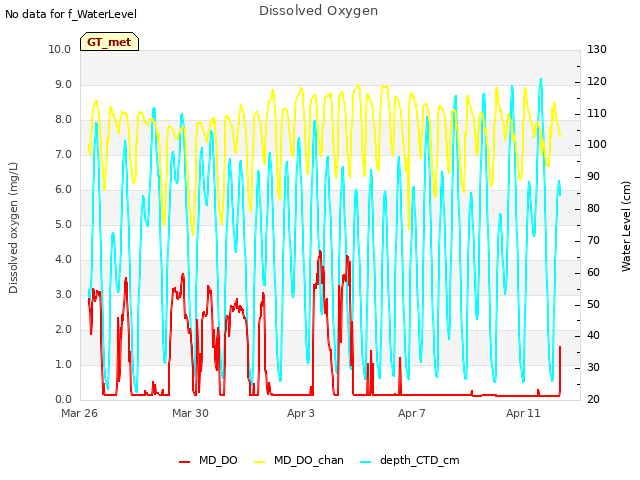The width and height of the screenshot is (640, 480).
Task: Click the 9.0 left-axis tick label
Action: point(63,84)
